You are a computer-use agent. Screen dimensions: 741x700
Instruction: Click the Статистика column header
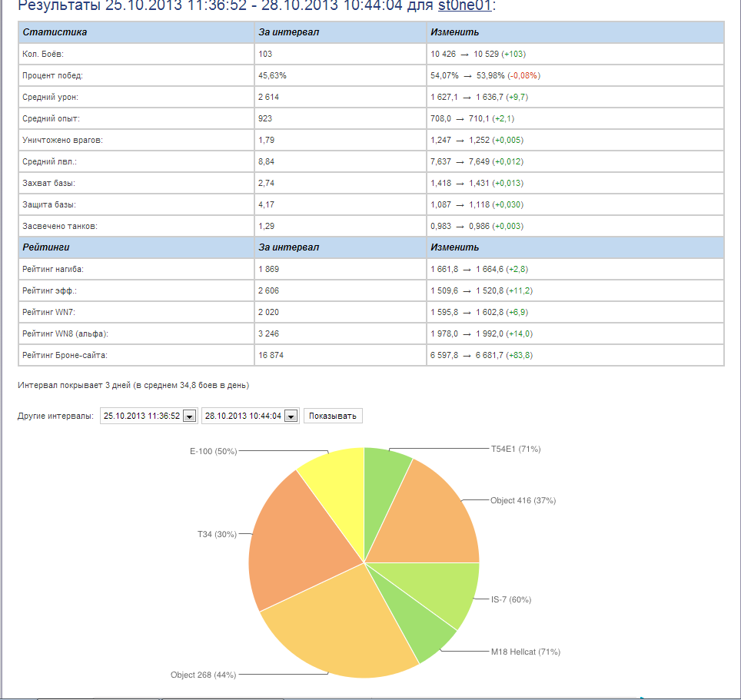click(x=55, y=32)
